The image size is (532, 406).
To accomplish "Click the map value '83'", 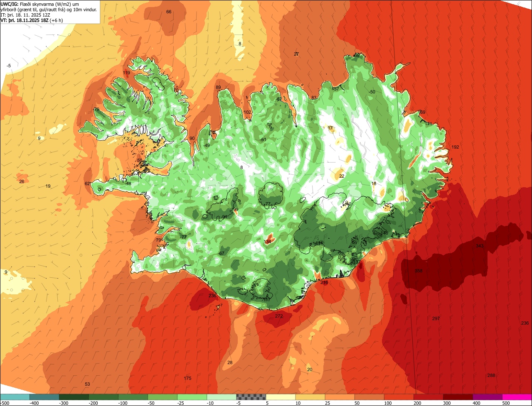I will point(314,98).
